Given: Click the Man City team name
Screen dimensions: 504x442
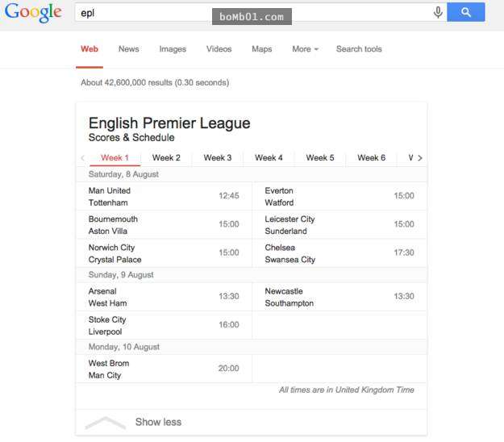Looking at the screenshot, I should tap(105, 376).
